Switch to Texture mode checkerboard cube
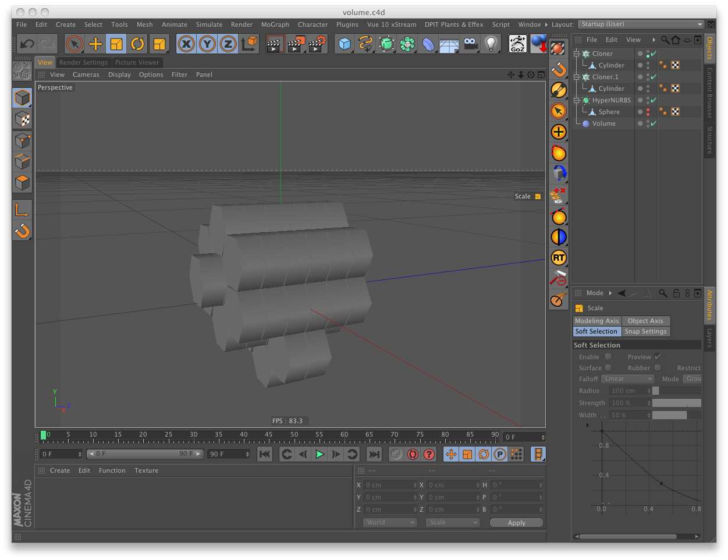This screenshot has height=560, width=728. (22, 119)
